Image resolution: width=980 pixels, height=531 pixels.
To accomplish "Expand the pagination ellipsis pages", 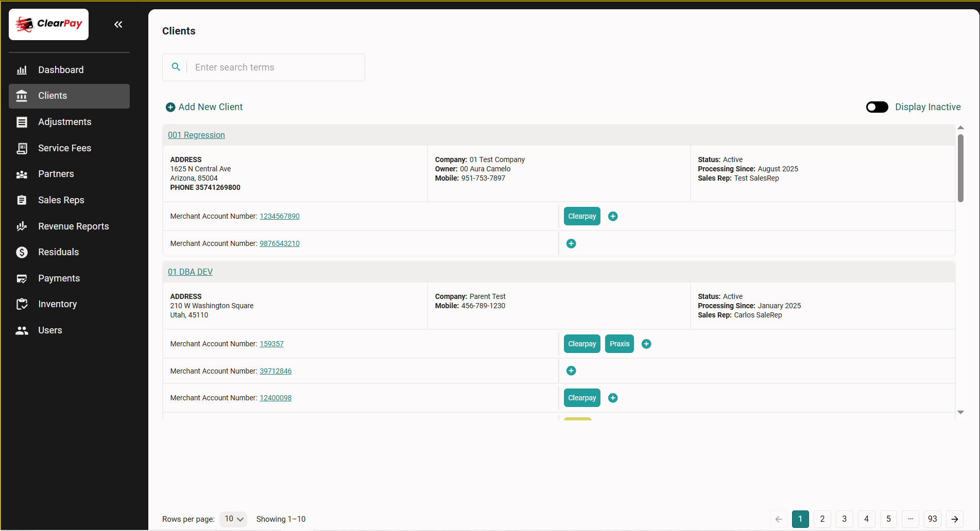I will [x=910, y=519].
